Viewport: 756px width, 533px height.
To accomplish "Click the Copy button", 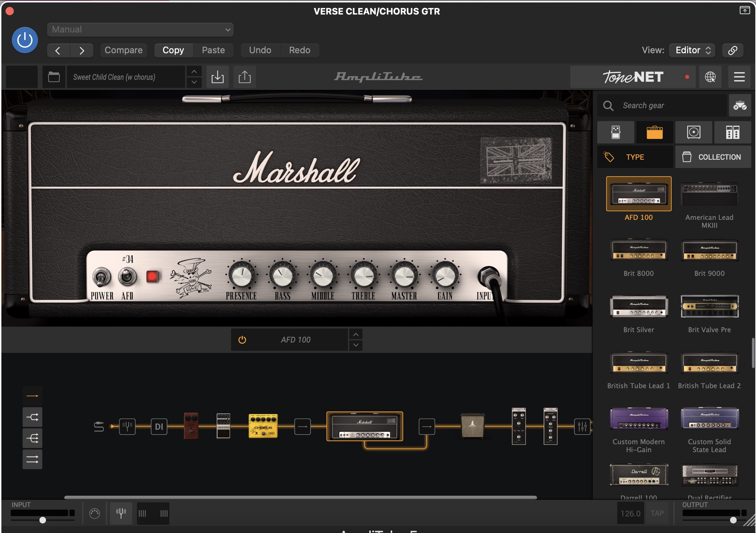I will (173, 50).
